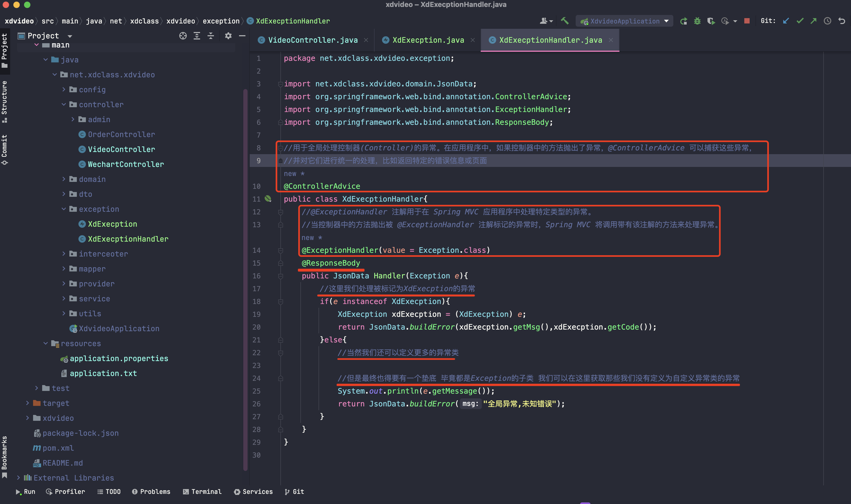The width and height of the screenshot is (851, 504).
Task: Click the Project panel vertical scrollbar
Action: [x=245, y=280]
